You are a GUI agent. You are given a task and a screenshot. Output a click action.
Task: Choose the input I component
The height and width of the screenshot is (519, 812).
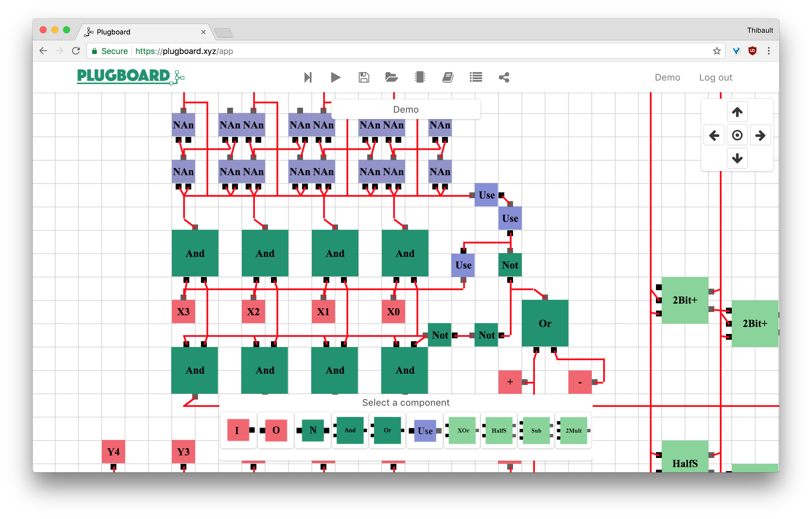(x=238, y=430)
